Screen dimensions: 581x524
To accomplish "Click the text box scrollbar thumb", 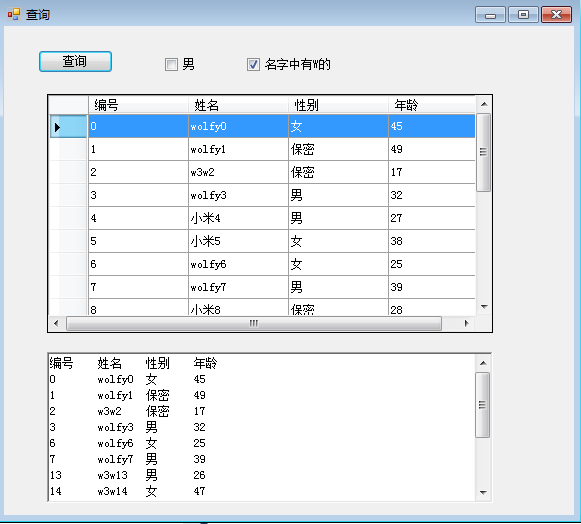I will point(482,405).
